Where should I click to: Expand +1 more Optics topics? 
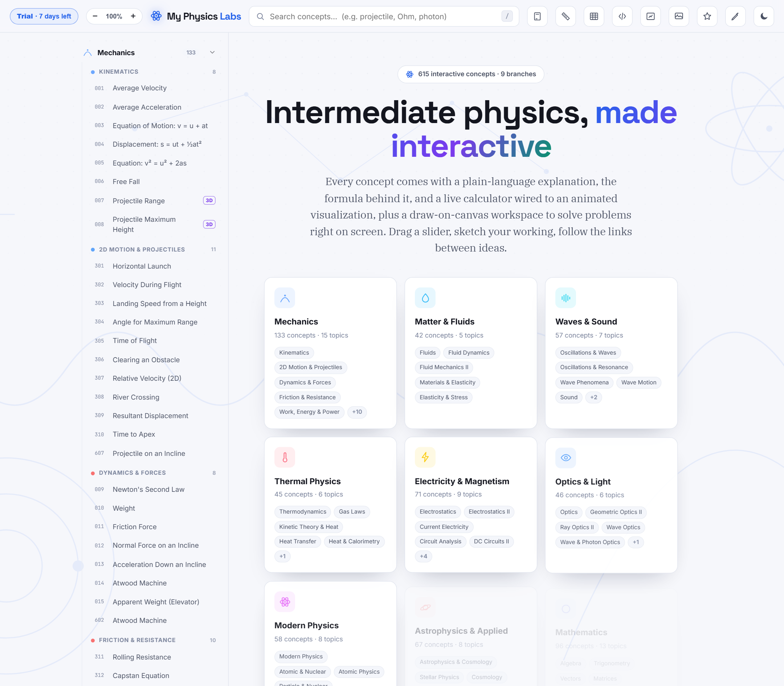(x=636, y=542)
